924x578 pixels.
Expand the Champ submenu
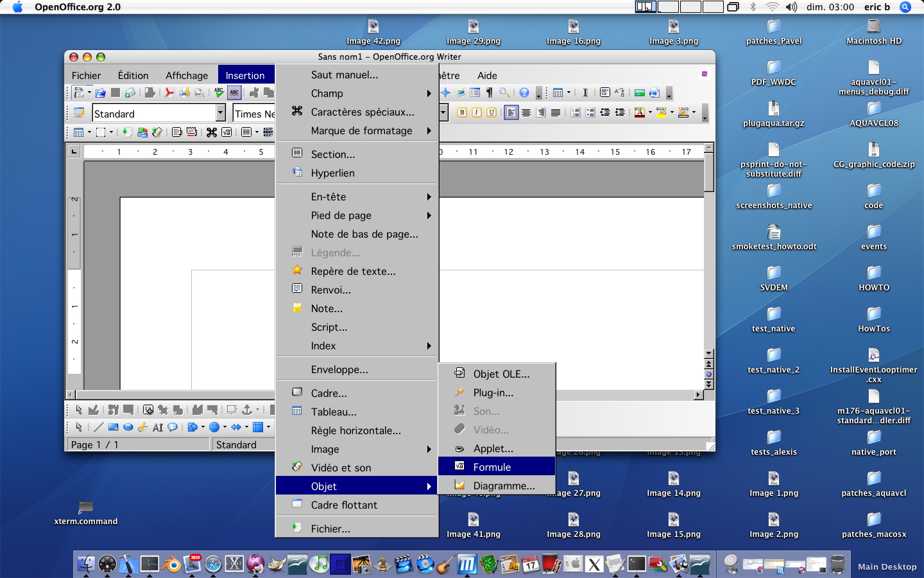(x=357, y=93)
